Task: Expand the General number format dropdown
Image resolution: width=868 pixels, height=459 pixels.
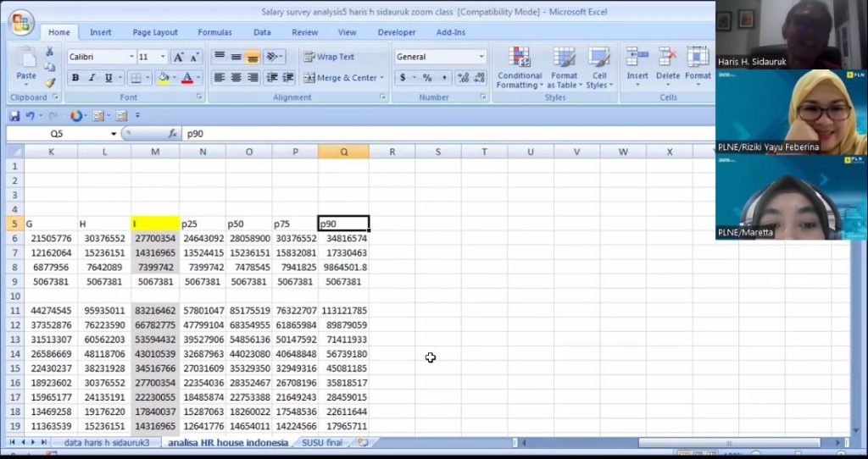Action: click(481, 57)
